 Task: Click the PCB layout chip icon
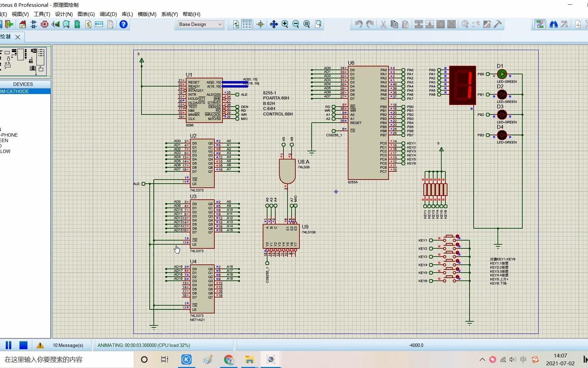(45, 24)
